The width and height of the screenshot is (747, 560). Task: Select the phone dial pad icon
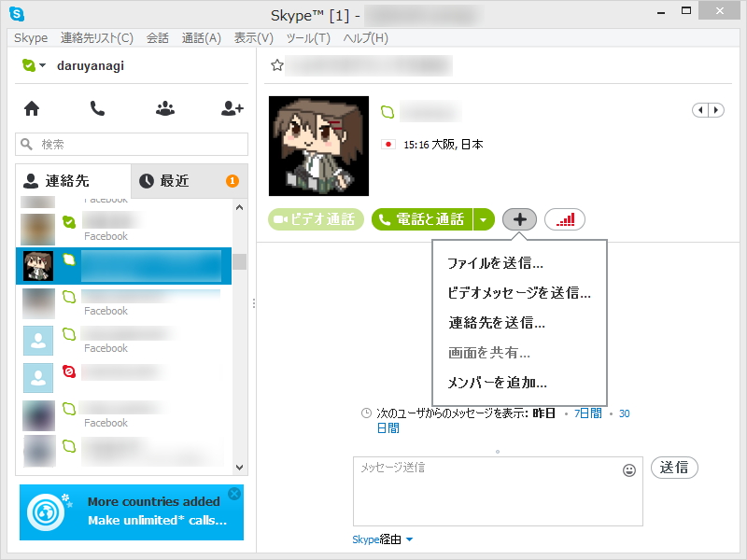click(97, 109)
